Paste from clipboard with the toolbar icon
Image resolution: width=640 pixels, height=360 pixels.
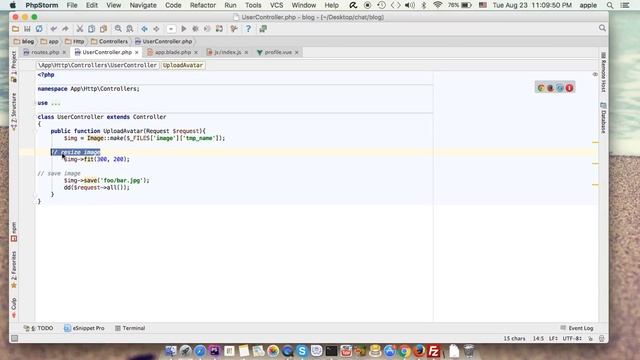point(104,29)
